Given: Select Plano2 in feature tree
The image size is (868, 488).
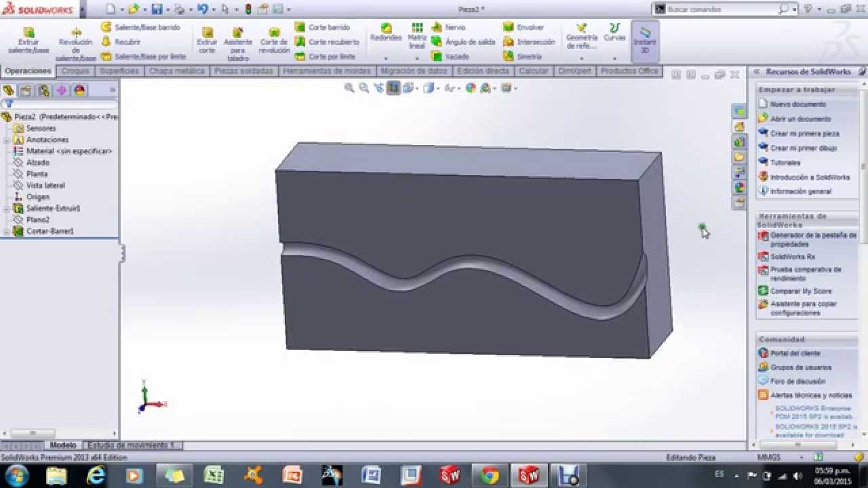Looking at the screenshot, I should (37, 220).
